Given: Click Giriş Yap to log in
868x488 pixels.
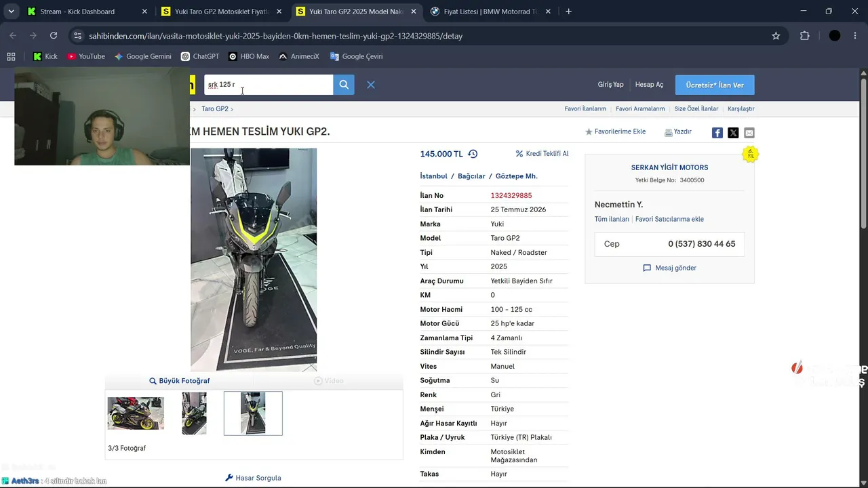Looking at the screenshot, I should tap(610, 85).
